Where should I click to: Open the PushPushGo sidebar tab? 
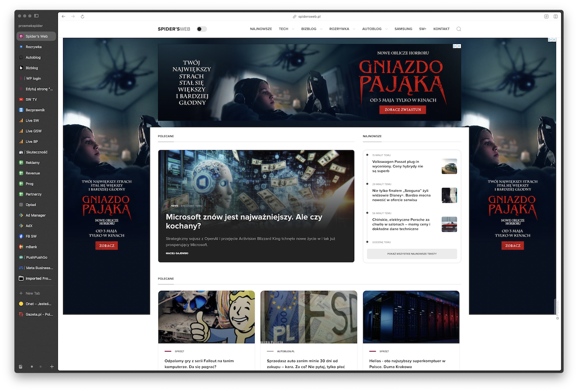point(36,257)
